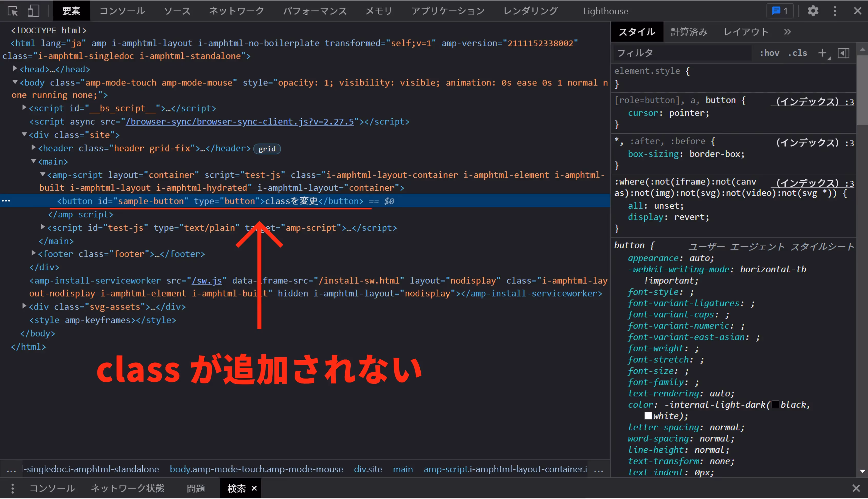Toggle the device toolbar icon
868x499 pixels.
[33, 11]
